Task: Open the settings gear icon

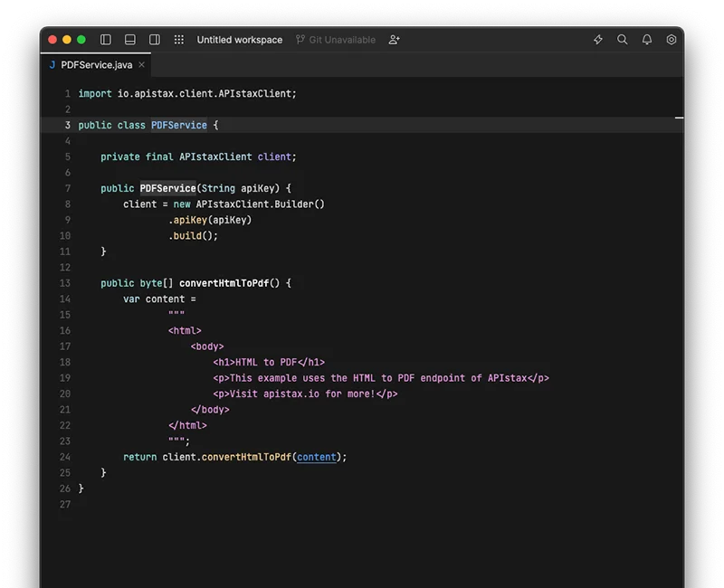Action: click(671, 40)
